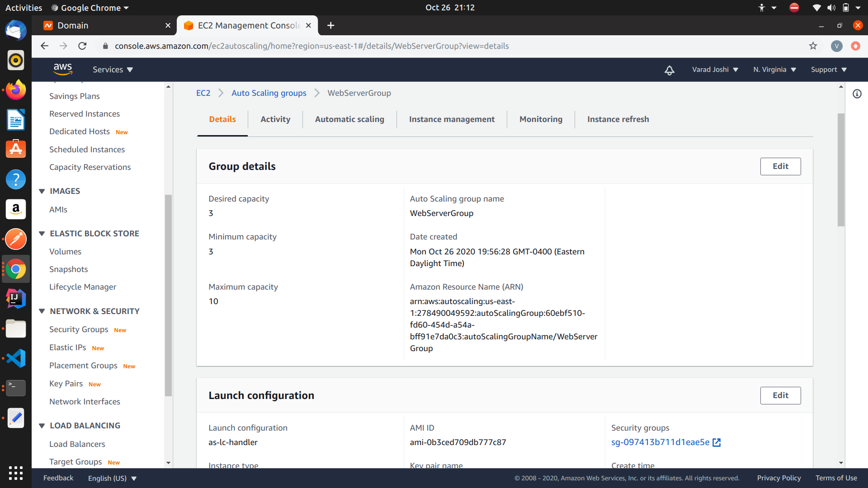Screen dimensions: 868x488
Task: Open Postman from the dock
Action: pyautogui.click(x=16, y=239)
